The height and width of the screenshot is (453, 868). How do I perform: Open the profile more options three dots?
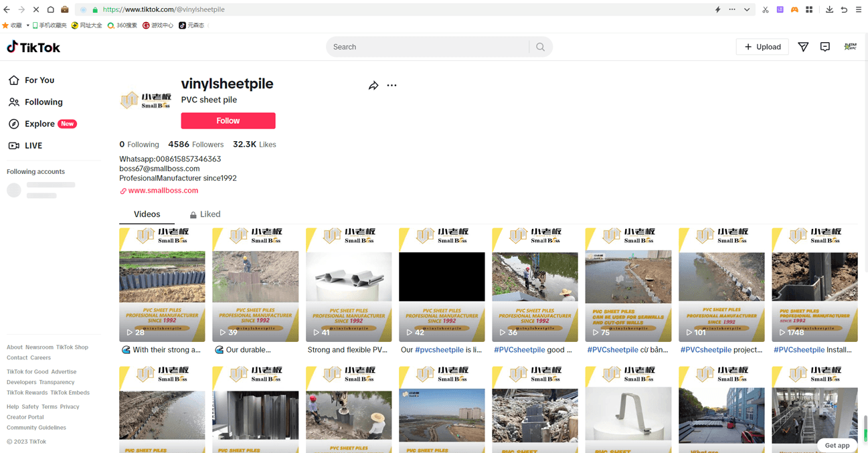pos(392,86)
